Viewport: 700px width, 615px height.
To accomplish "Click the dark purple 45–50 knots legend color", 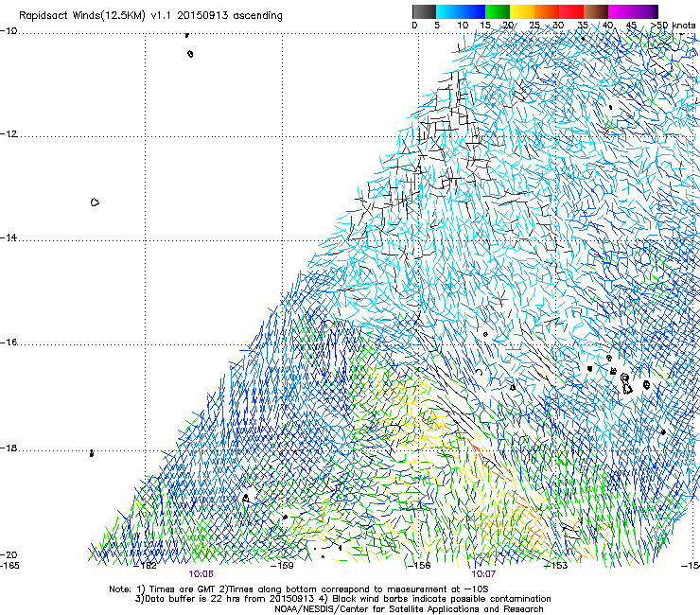I will coord(645,11).
